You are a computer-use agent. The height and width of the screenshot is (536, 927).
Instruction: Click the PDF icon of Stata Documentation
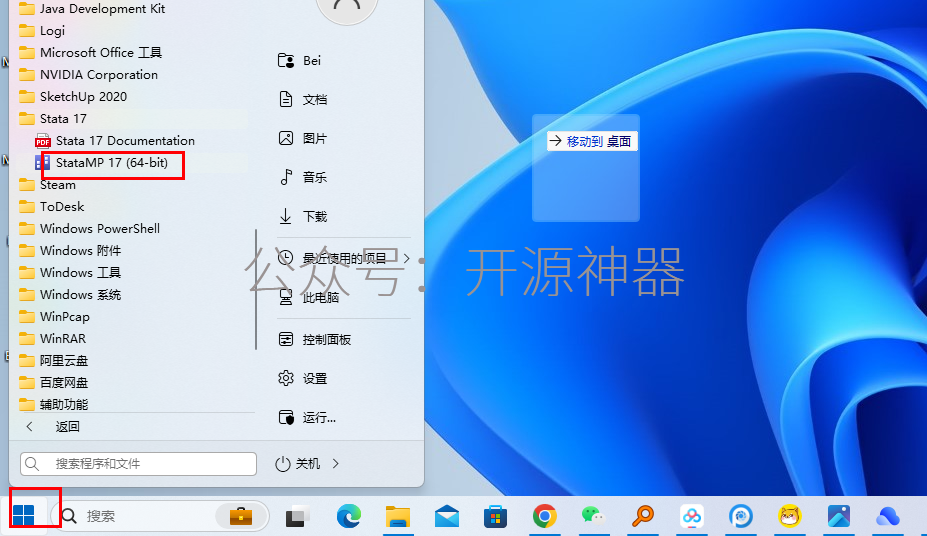click(x=43, y=141)
